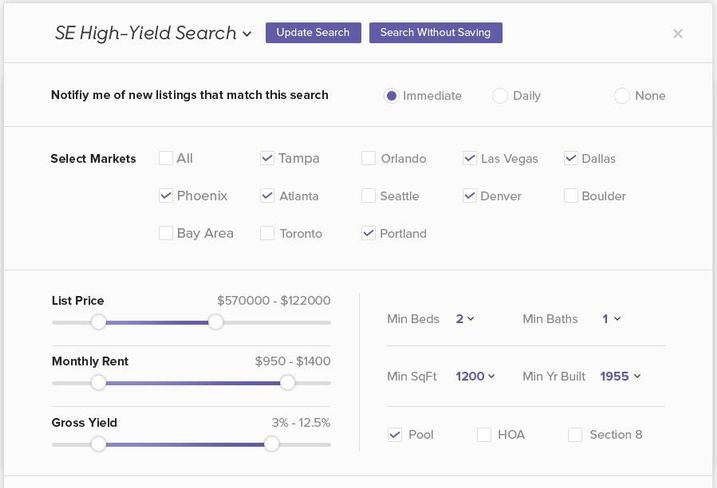Uncheck the Pool checkbox
This screenshot has height=488, width=717.
395,434
